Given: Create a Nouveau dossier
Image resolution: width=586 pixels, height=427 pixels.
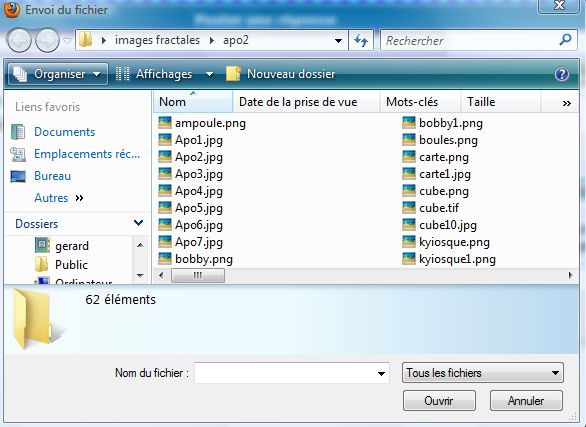Looking at the screenshot, I should click(x=281, y=74).
